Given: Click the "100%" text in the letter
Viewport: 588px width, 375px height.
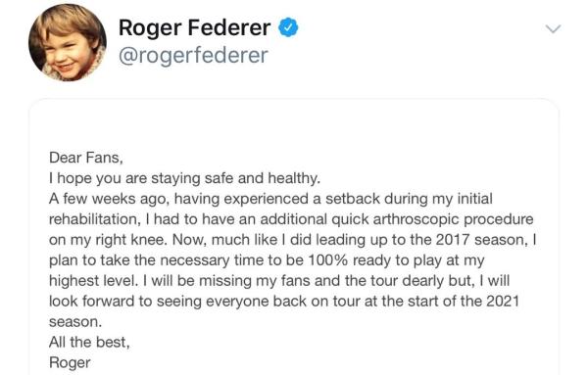Looking at the screenshot, I should coord(327,260).
